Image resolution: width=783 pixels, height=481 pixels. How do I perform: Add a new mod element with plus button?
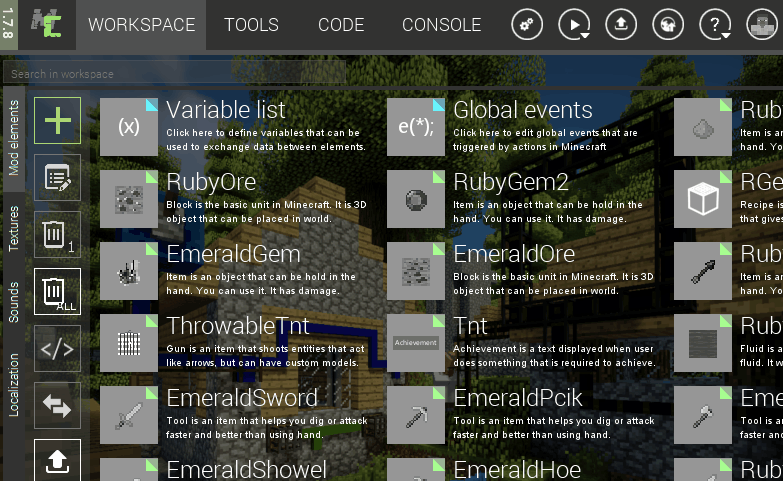click(x=57, y=120)
